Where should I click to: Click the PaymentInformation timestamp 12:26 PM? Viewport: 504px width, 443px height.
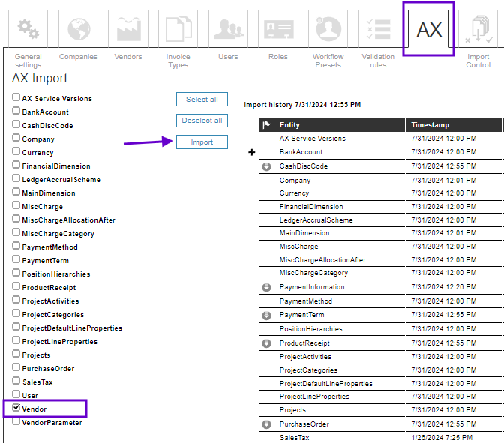443,287
